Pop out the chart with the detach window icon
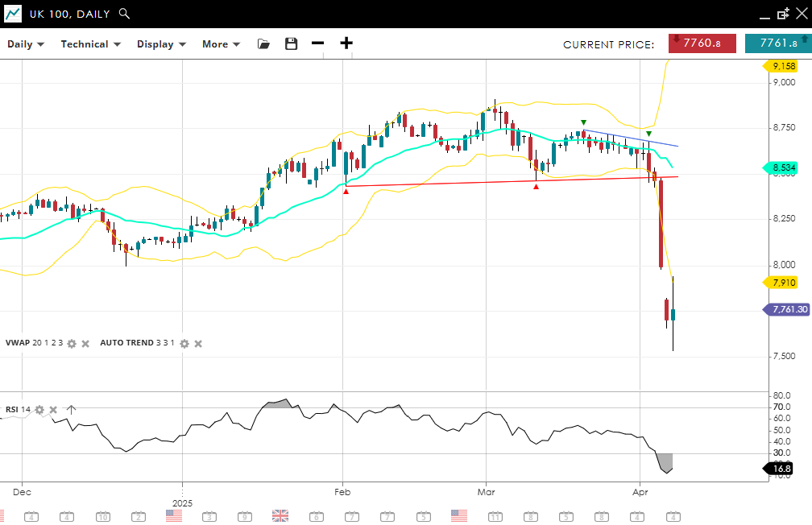812x525 pixels. coord(782,14)
